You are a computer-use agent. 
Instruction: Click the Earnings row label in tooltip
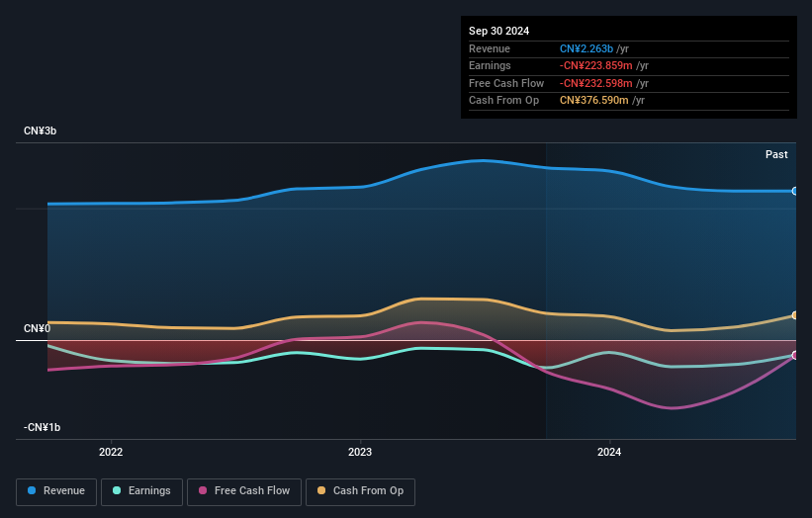point(490,65)
